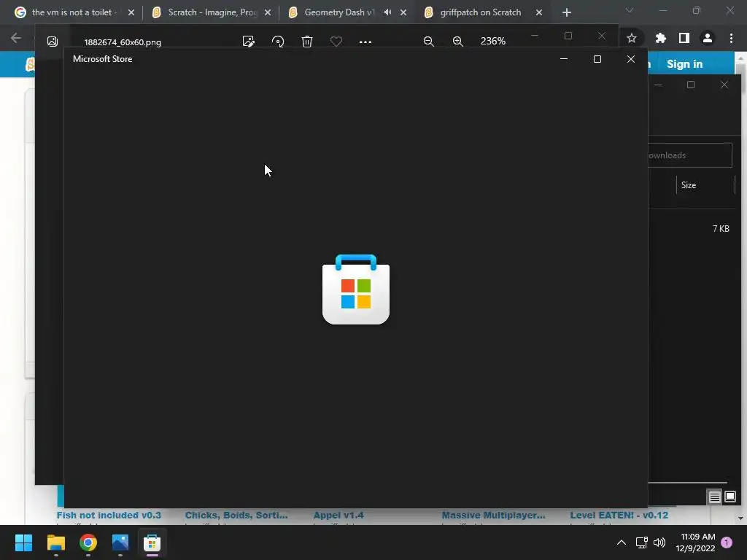The image size is (747, 560).
Task: Rotate the image in Photos
Action: pyautogui.click(x=278, y=42)
